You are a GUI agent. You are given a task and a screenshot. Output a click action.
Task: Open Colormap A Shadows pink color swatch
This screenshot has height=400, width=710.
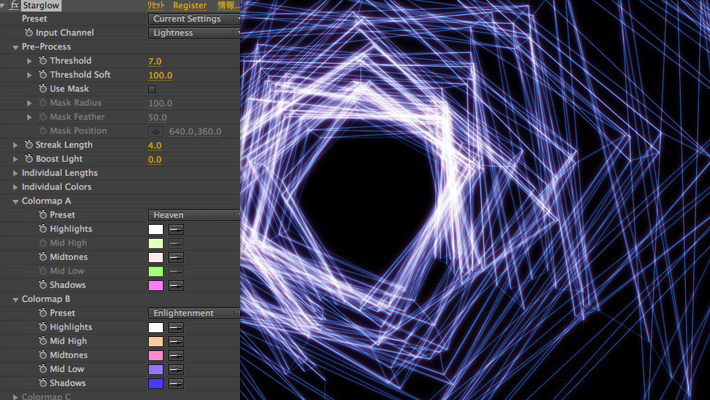click(155, 285)
